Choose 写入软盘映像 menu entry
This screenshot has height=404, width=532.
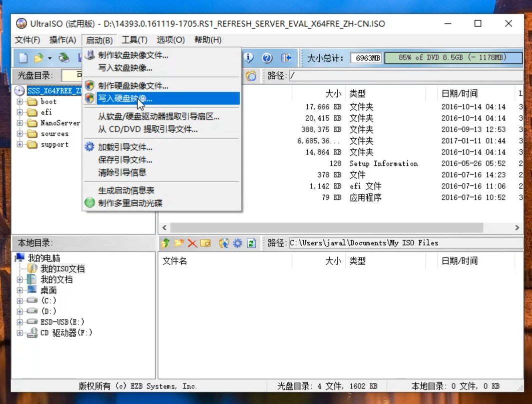[x=162, y=68]
